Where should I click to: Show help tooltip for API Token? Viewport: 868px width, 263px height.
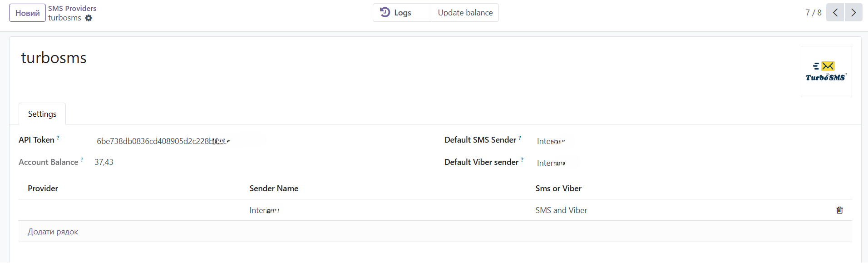(58, 138)
